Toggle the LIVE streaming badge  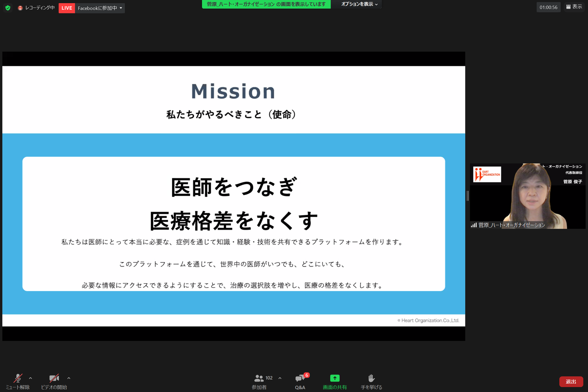67,8
